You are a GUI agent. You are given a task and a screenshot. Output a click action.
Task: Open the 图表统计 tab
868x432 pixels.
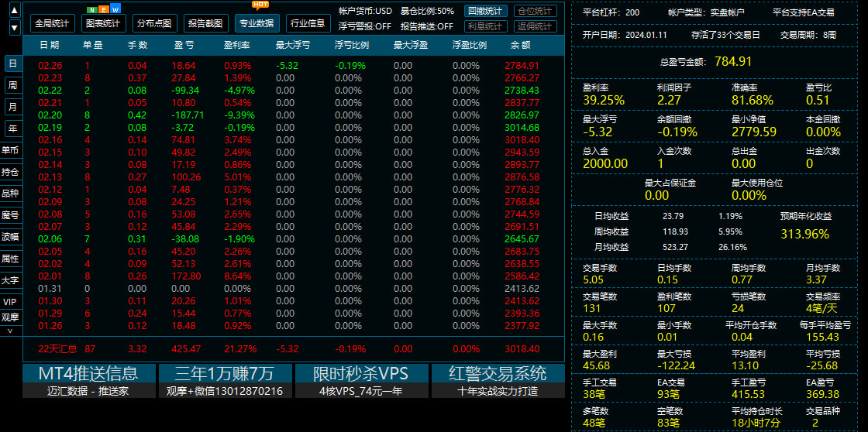click(104, 23)
